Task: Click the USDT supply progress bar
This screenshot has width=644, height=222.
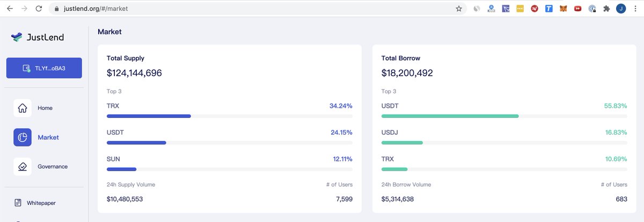Action: 230,143
